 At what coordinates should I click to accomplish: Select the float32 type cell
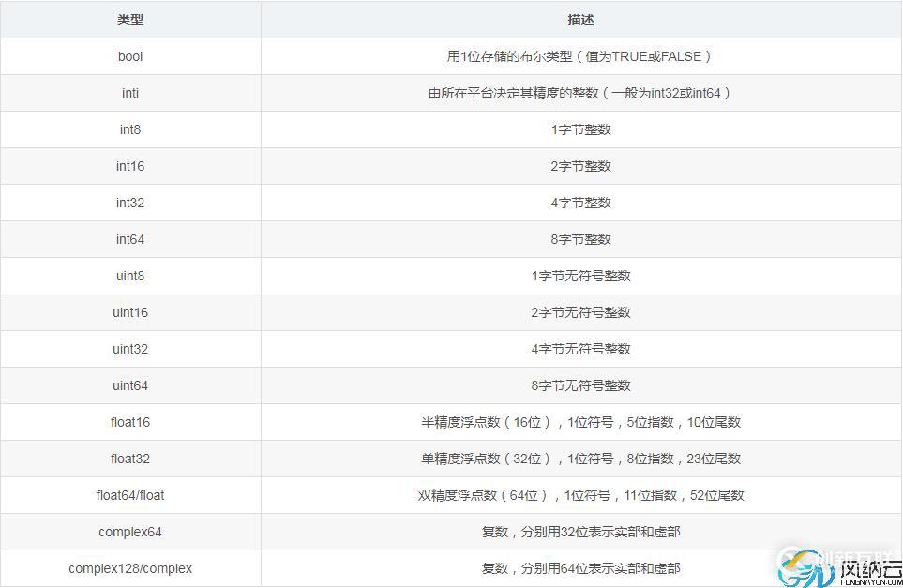(x=130, y=459)
